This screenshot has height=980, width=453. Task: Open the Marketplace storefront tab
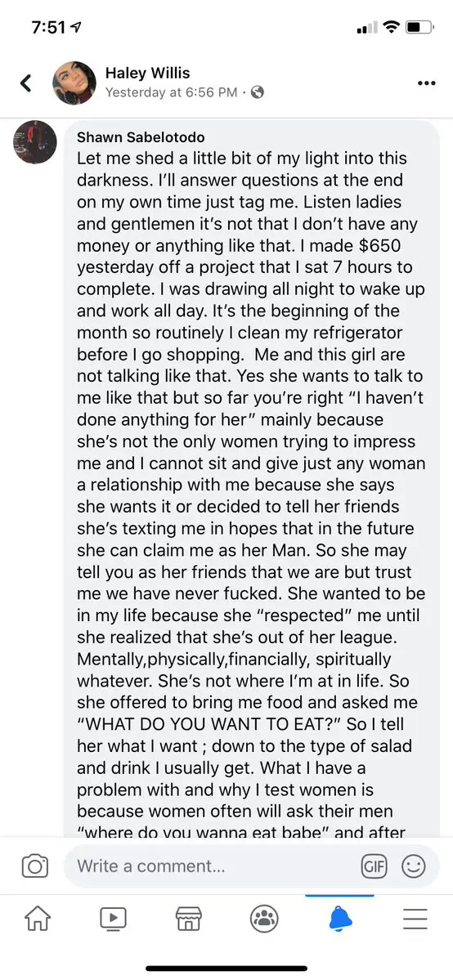[188, 919]
